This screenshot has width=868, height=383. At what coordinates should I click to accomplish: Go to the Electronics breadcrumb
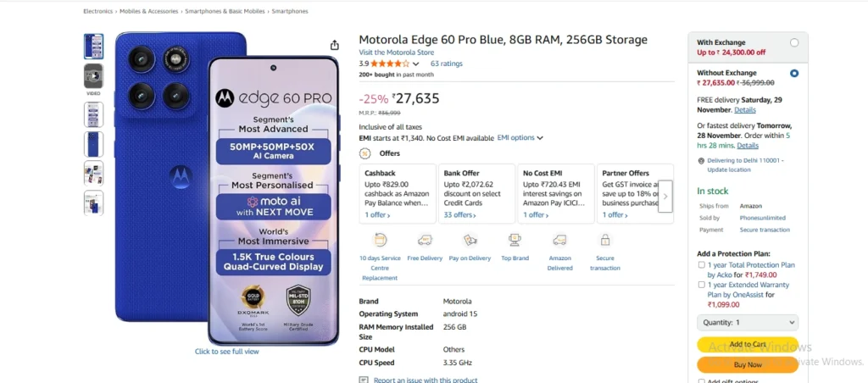point(97,11)
